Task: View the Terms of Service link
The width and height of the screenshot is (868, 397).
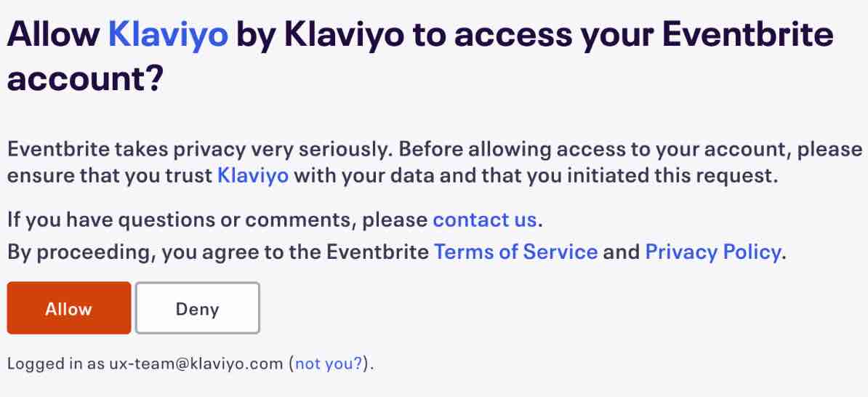Action: 515,252
